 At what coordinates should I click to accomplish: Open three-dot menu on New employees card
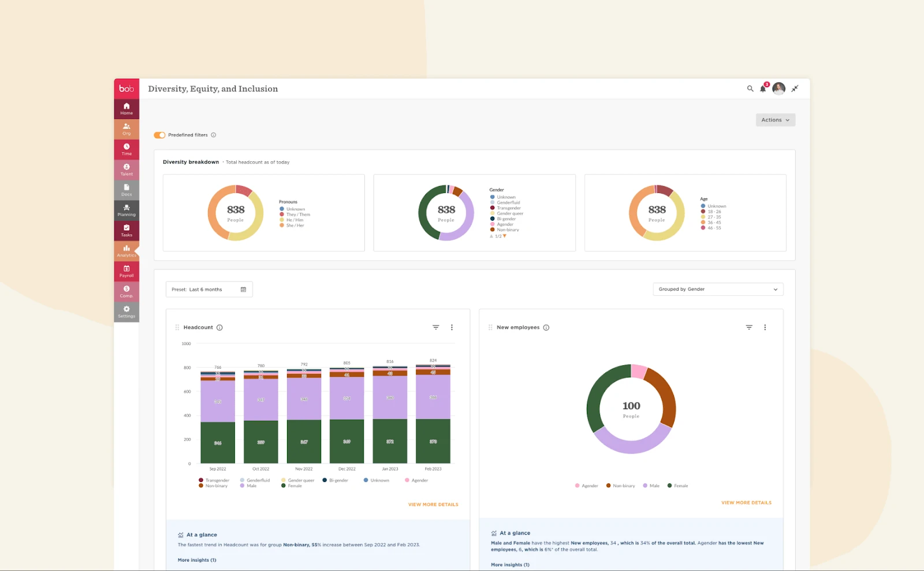[765, 327]
